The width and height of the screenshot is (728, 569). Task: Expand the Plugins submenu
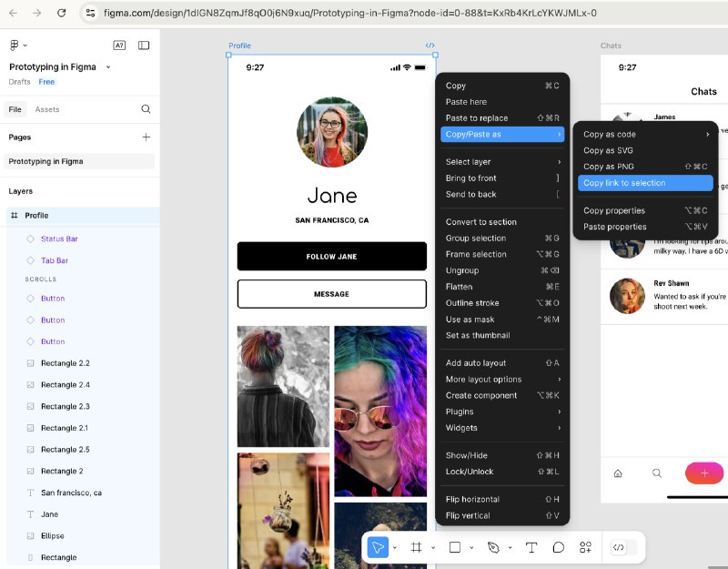tap(502, 412)
